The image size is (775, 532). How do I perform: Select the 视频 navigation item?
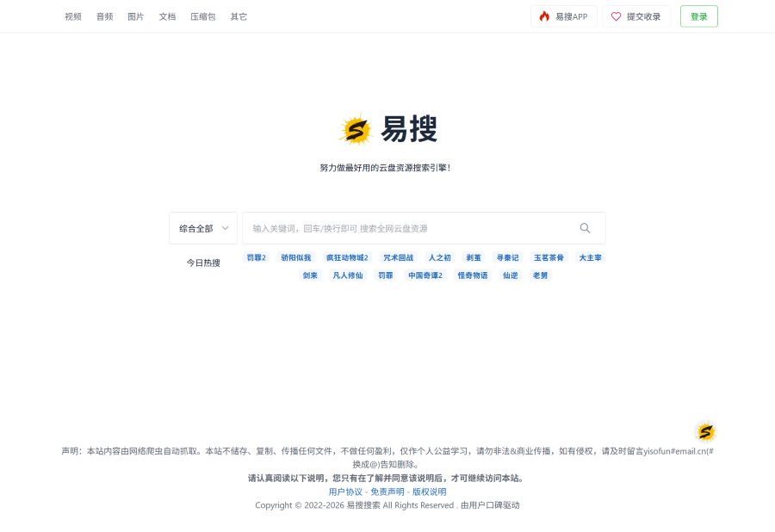pos(73,15)
